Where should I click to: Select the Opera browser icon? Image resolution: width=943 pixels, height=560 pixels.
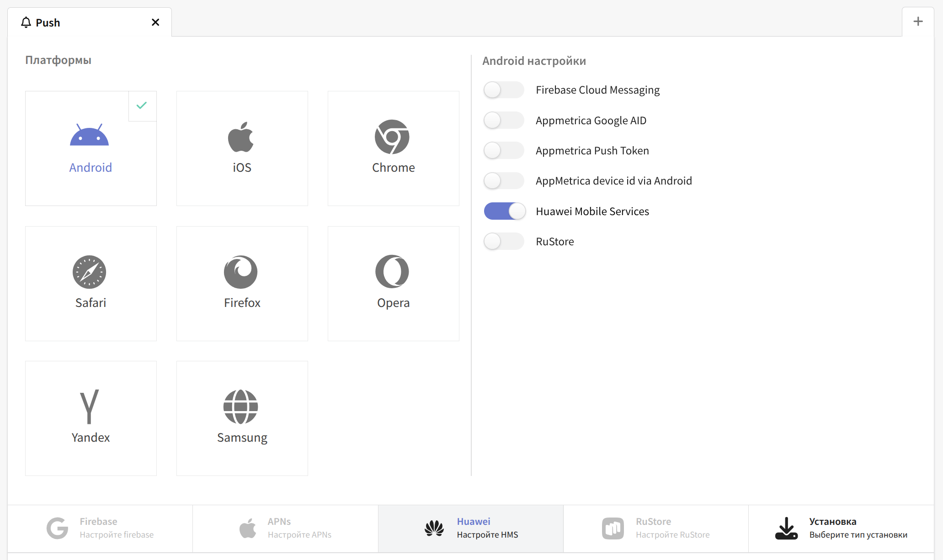click(x=392, y=272)
